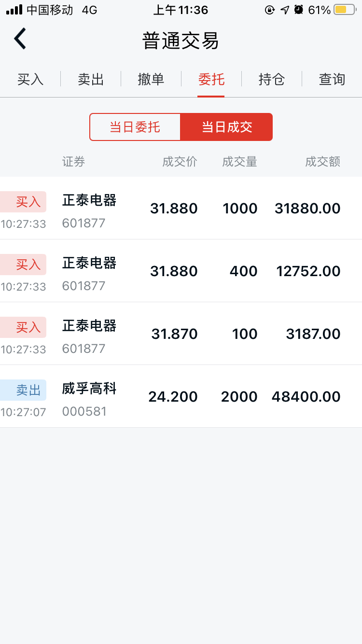
Task: Open the 买入 tab
Action: click(x=30, y=79)
